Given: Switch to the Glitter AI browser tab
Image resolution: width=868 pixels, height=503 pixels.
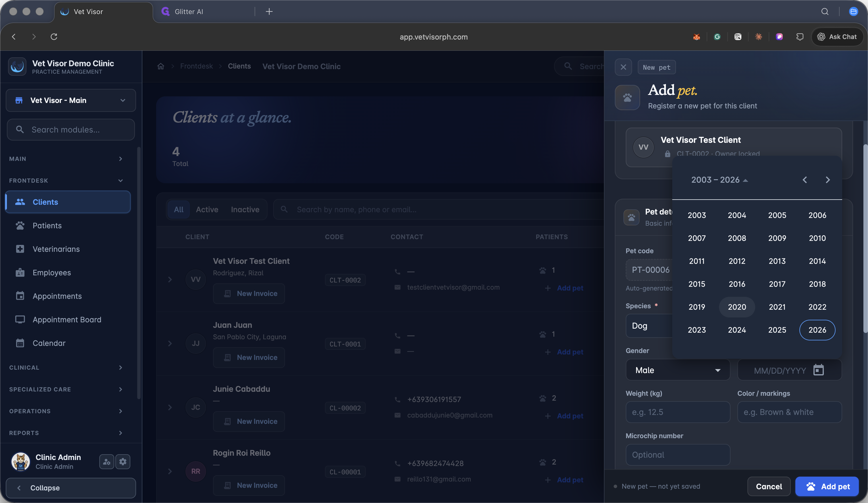Looking at the screenshot, I should pos(204,12).
